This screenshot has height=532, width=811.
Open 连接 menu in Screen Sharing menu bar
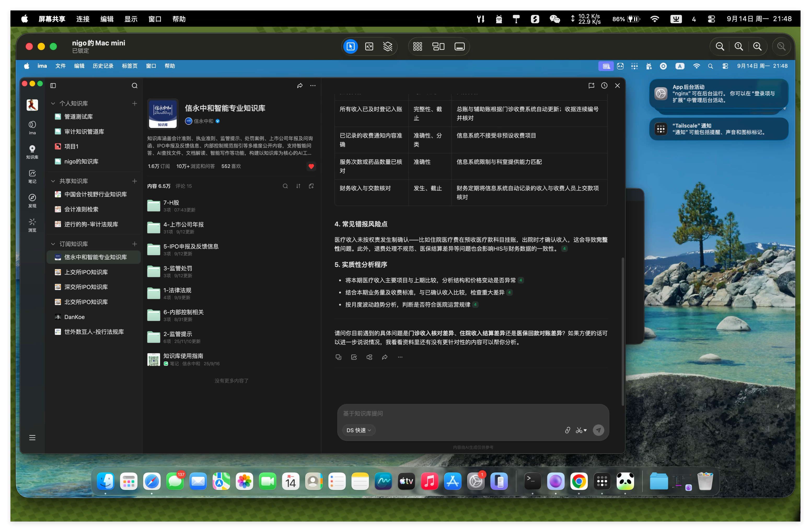click(x=83, y=19)
